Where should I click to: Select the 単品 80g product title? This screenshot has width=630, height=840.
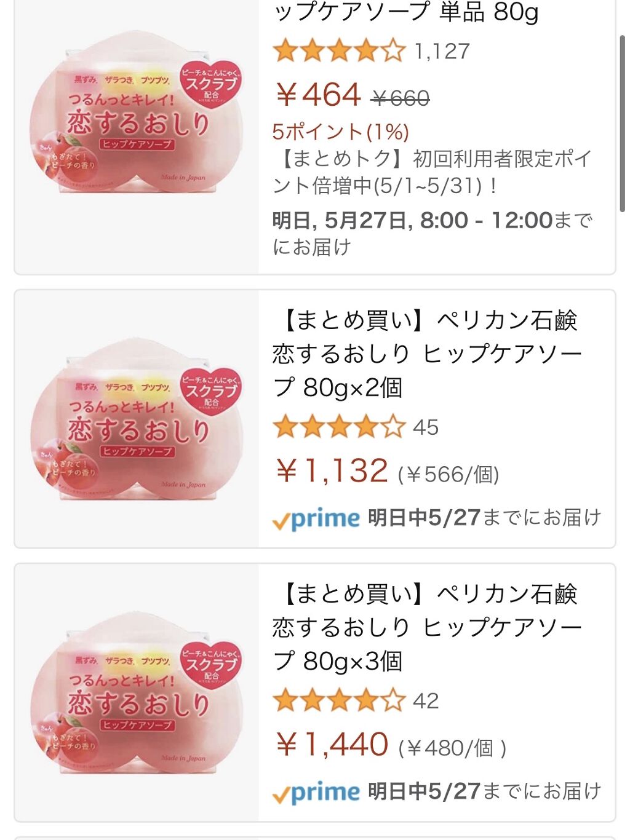(x=406, y=12)
